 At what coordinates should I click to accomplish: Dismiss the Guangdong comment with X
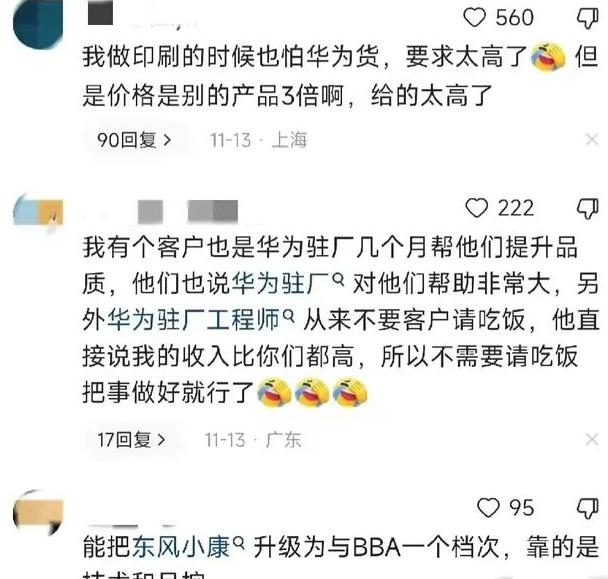point(592,440)
